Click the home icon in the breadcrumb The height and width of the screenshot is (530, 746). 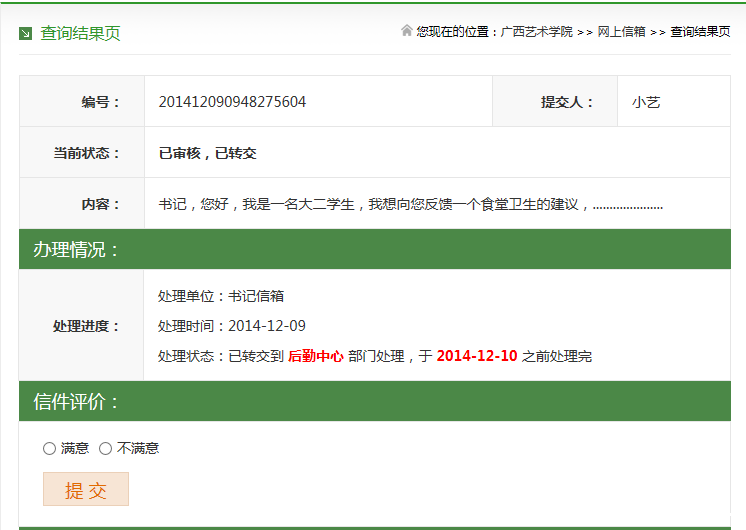click(407, 31)
